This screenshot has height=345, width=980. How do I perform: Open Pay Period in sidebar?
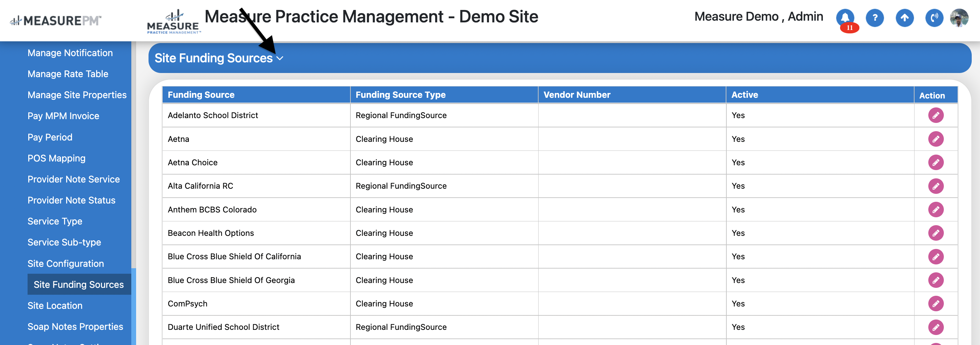coord(50,137)
